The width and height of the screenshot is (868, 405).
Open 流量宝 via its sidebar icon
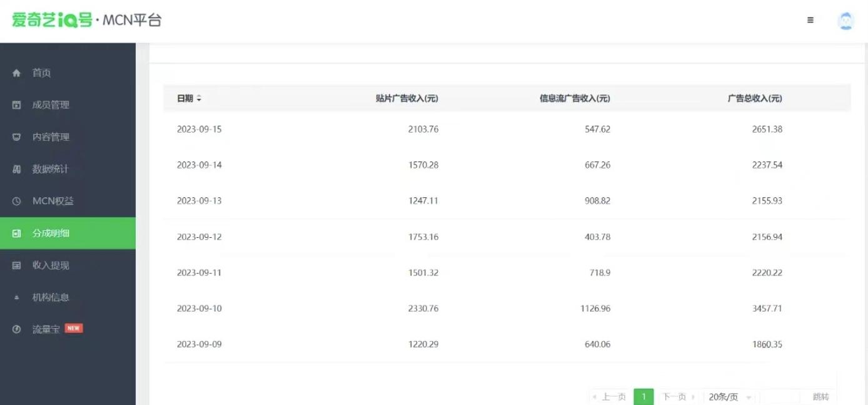pos(16,328)
